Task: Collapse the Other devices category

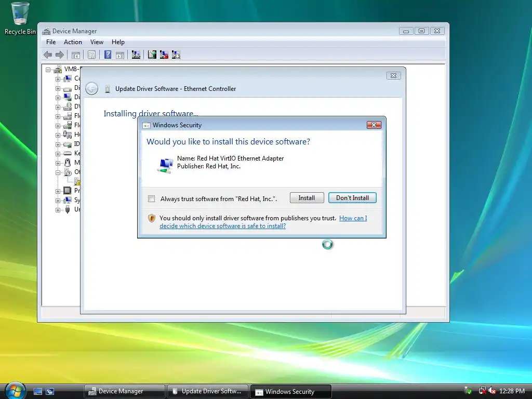Action: click(58, 172)
